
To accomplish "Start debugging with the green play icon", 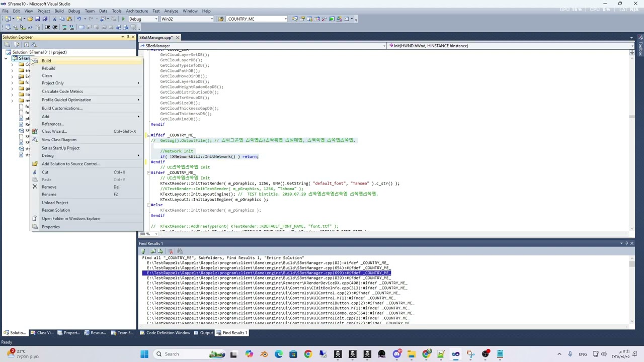I will [123, 19].
